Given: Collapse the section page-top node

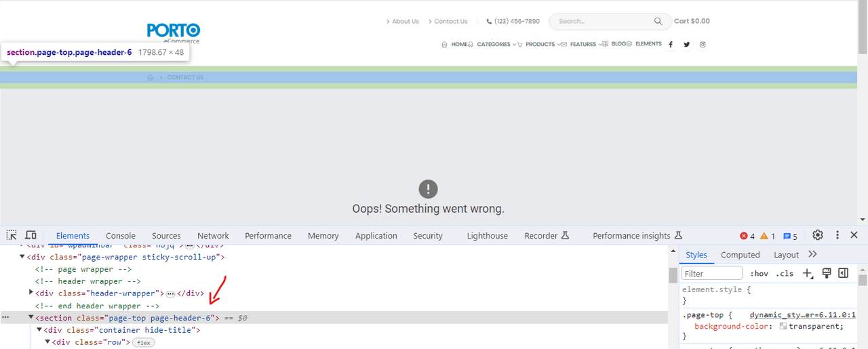Looking at the screenshot, I should pyautogui.click(x=31, y=317).
